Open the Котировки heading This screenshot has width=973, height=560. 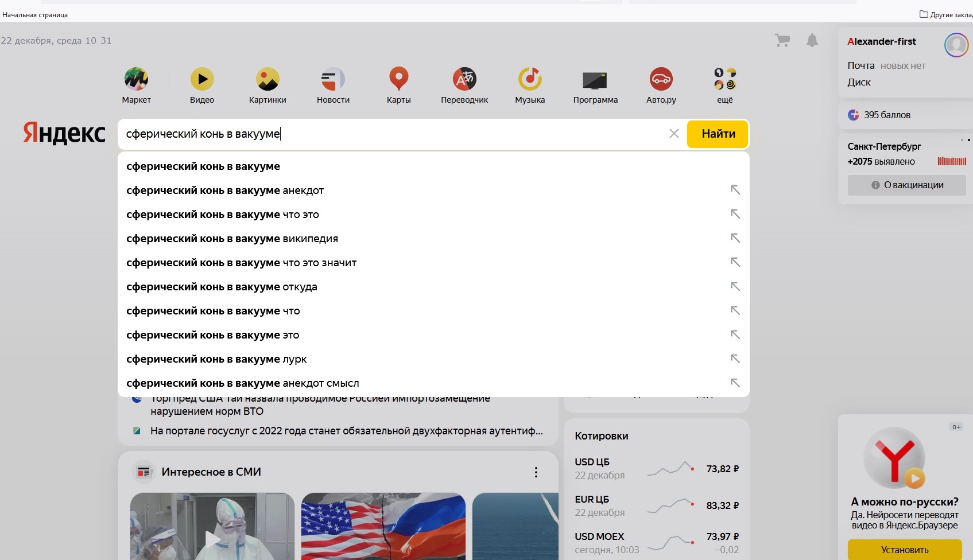602,436
